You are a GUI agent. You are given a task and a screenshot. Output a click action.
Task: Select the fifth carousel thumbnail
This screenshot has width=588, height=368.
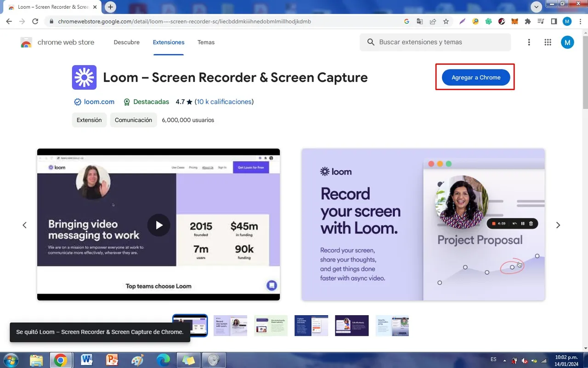tap(352, 326)
